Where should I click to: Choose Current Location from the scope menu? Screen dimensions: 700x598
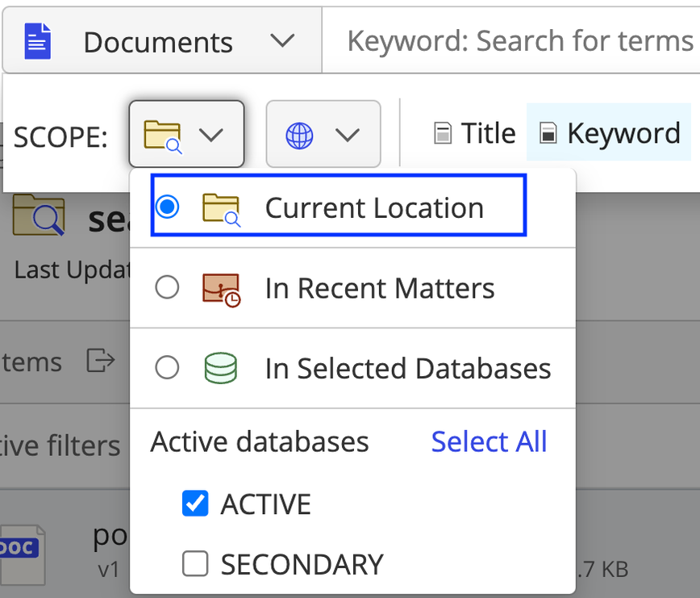click(373, 207)
